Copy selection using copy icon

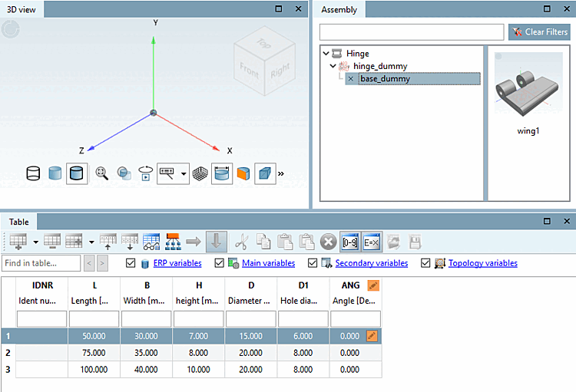click(x=263, y=242)
